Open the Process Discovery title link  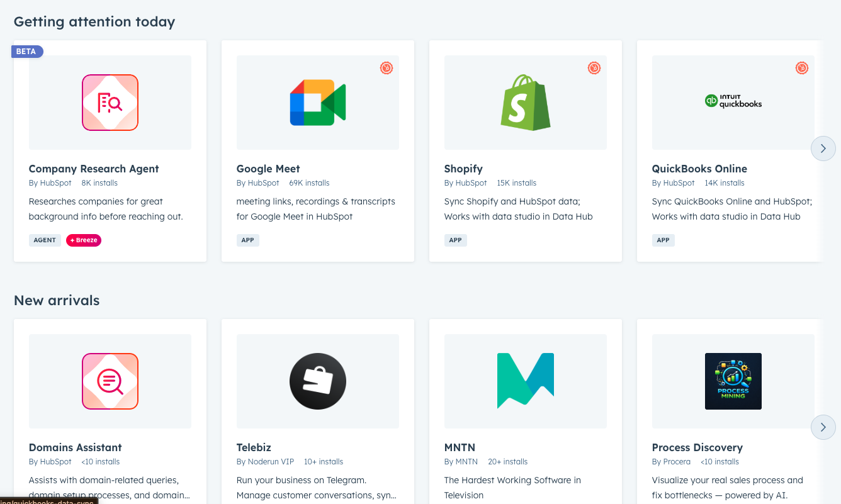(x=697, y=447)
